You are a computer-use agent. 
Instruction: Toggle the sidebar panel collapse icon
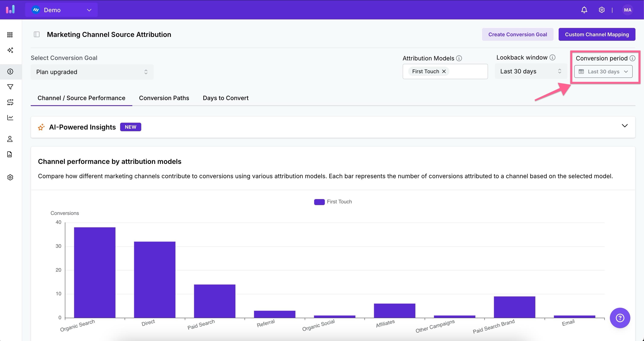(37, 34)
